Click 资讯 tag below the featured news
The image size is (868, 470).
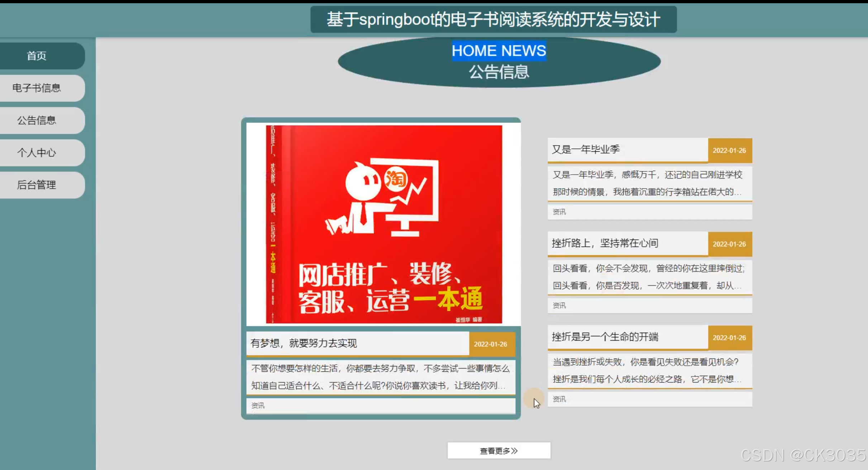(258, 405)
